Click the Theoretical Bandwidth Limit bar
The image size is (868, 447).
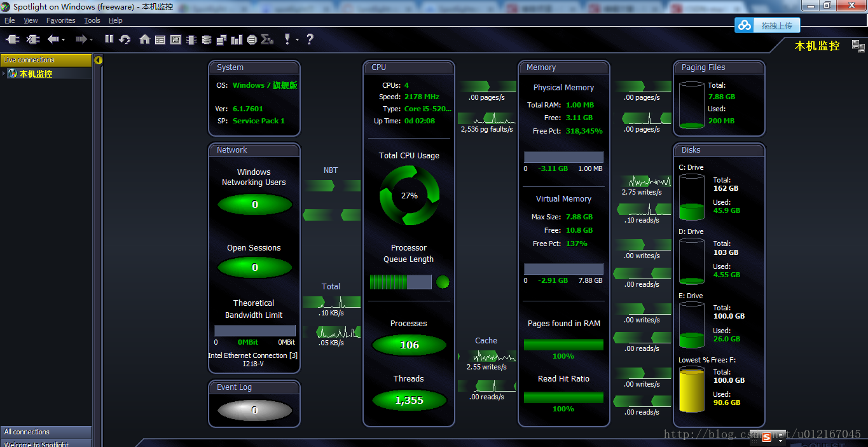[254, 331]
